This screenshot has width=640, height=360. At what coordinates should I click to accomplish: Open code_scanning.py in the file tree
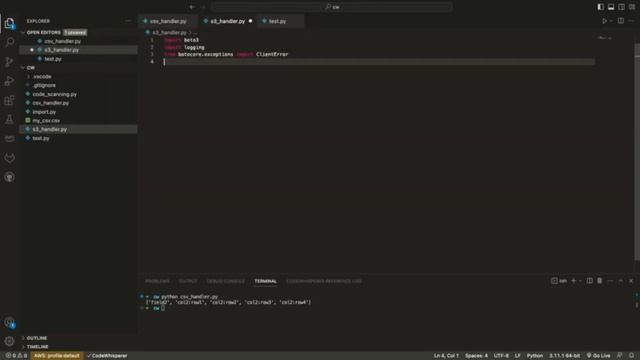pyautogui.click(x=54, y=94)
